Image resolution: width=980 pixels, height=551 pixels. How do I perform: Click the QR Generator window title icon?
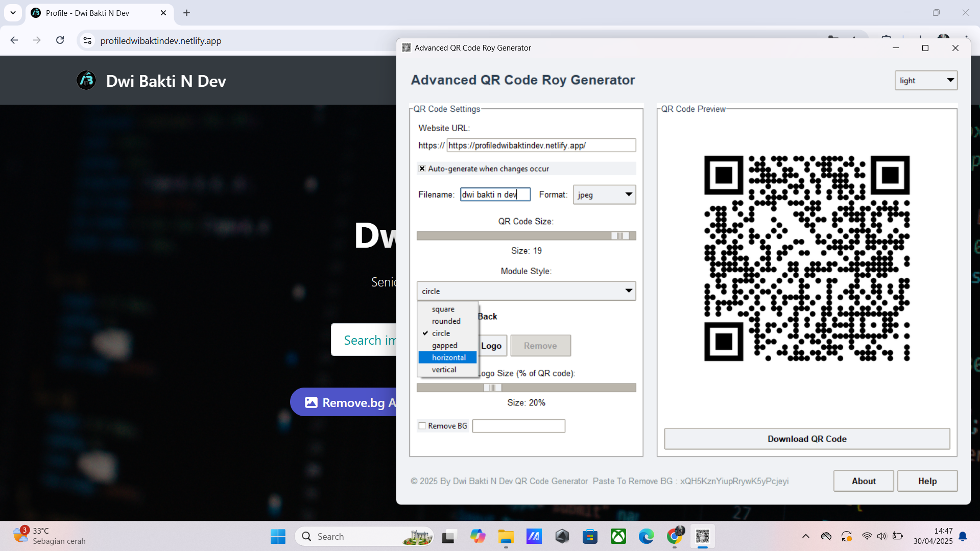[407, 47]
